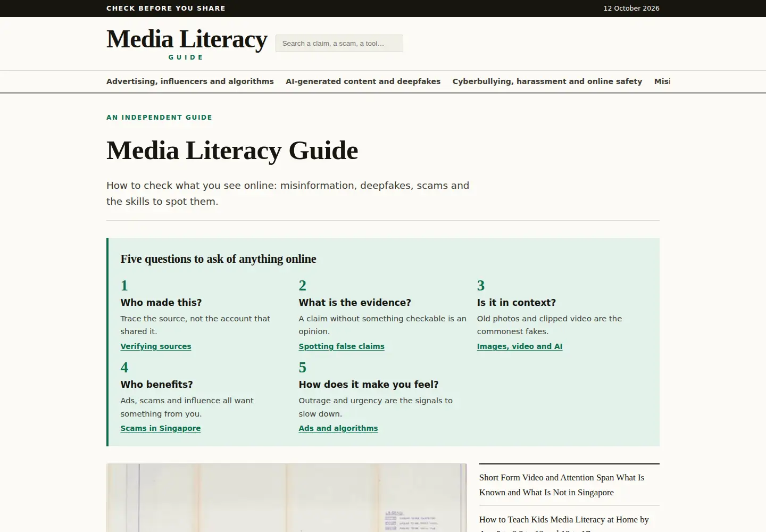Click the Media Literacy Guide site logo
Screen dimensions: 766x532
click(187, 44)
